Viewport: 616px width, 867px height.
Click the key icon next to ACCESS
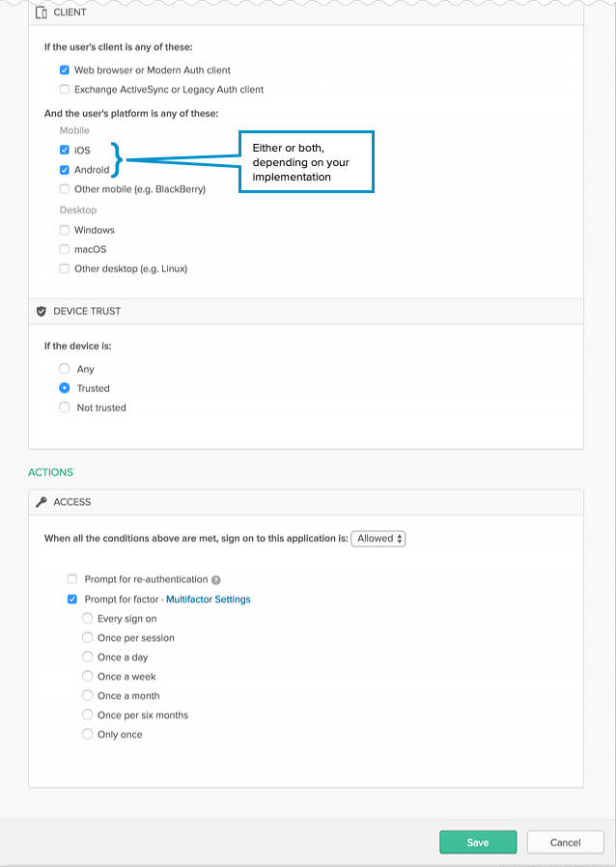point(41,503)
